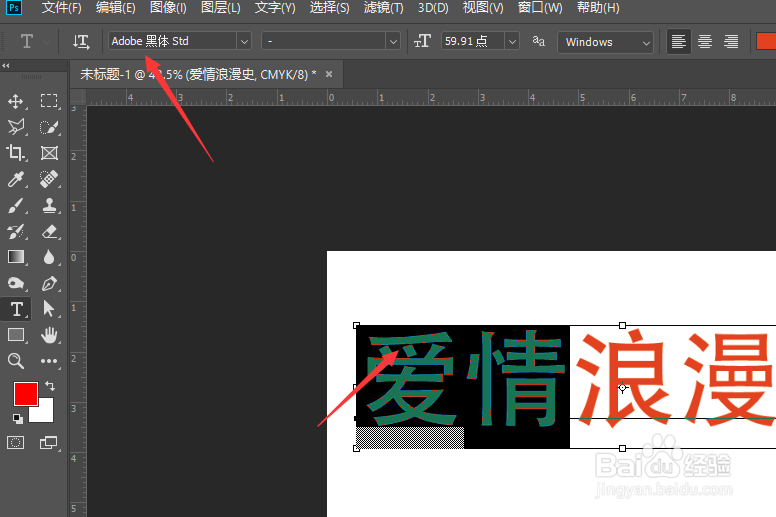Select the Crop tool
The width and height of the screenshot is (776, 517).
16,153
